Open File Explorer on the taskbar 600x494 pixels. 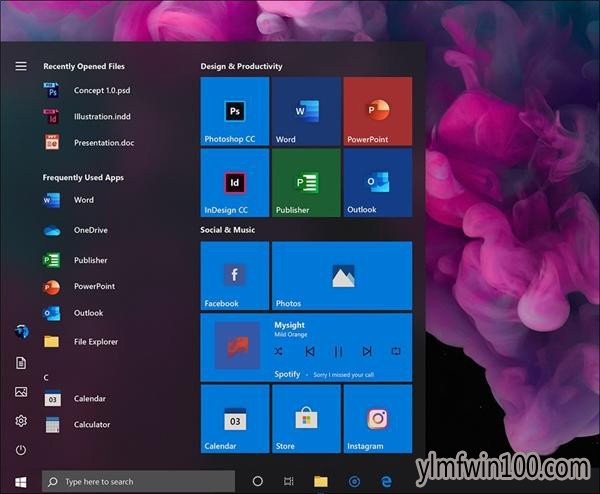coord(321,481)
